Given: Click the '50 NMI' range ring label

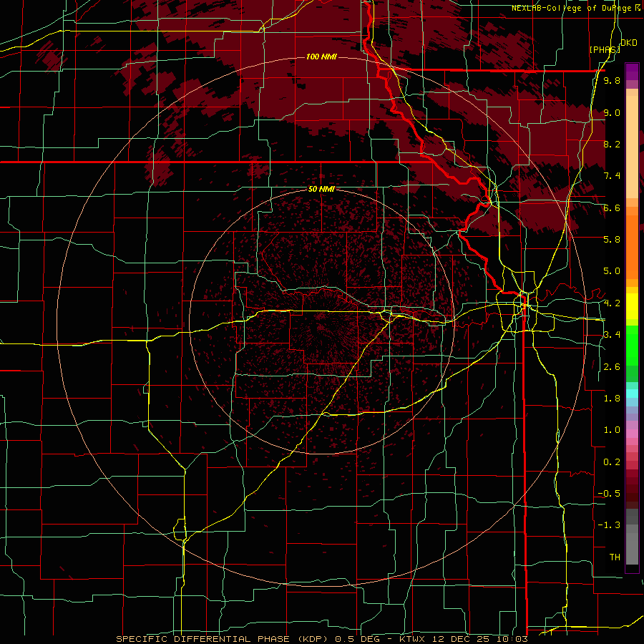Looking at the screenshot, I should [321, 189].
